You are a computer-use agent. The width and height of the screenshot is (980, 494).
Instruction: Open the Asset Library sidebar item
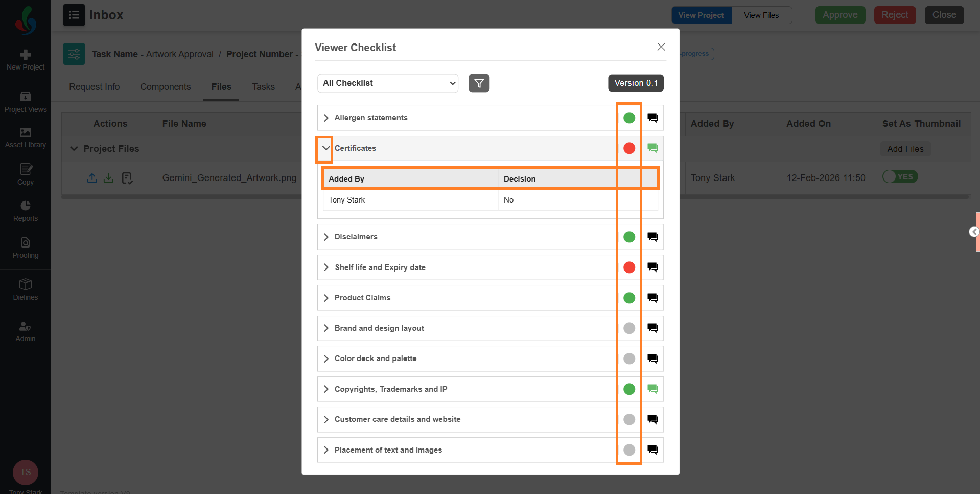pyautogui.click(x=26, y=138)
